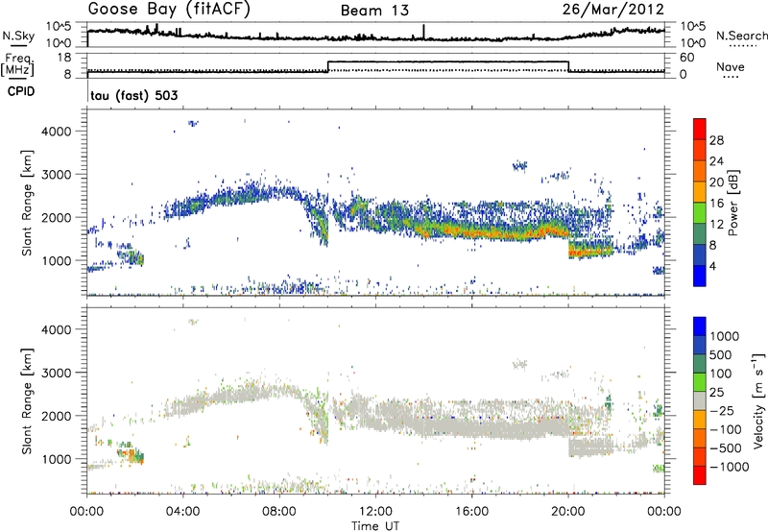Click the "CPID" row label
The height and width of the screenshot is (532, 768).
(21, 91)
